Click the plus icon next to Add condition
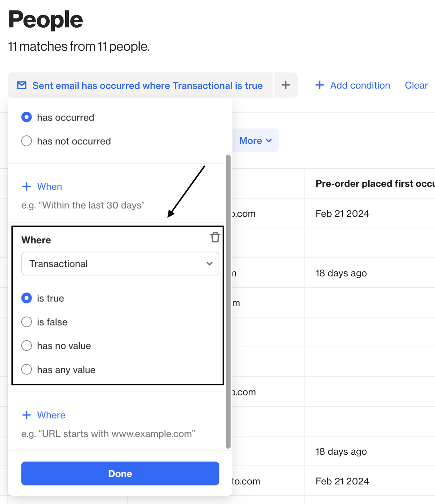435x504 pixels. 319,85
